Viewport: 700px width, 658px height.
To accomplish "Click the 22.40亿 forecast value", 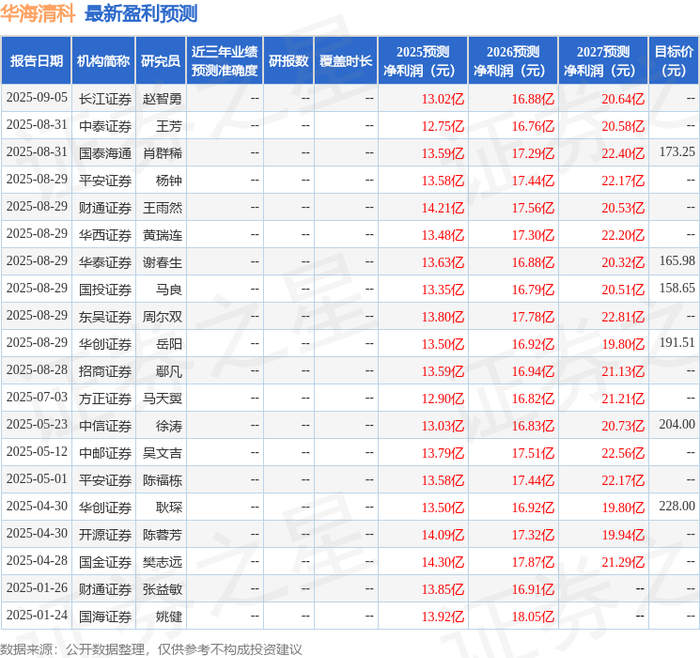I will [623, 153].
